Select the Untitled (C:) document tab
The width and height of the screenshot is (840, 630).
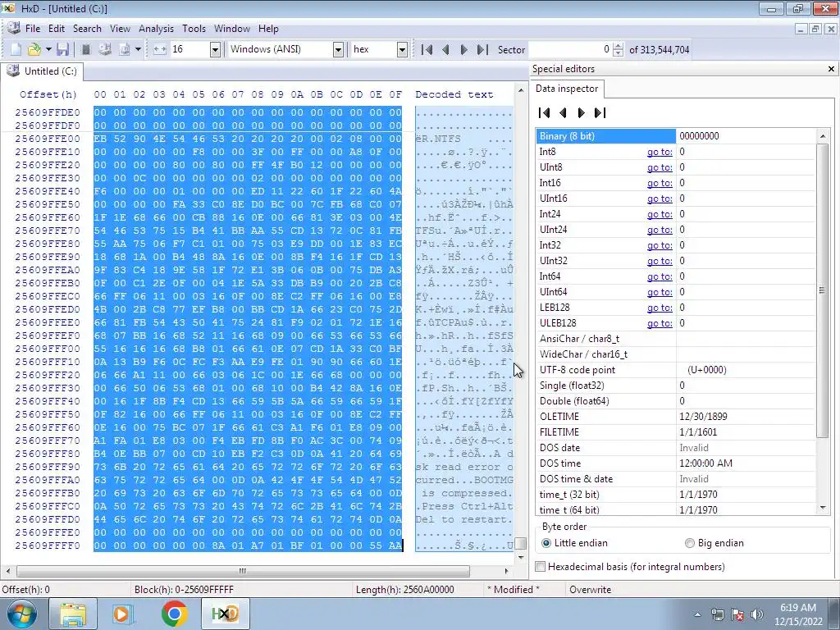[42, 71]
